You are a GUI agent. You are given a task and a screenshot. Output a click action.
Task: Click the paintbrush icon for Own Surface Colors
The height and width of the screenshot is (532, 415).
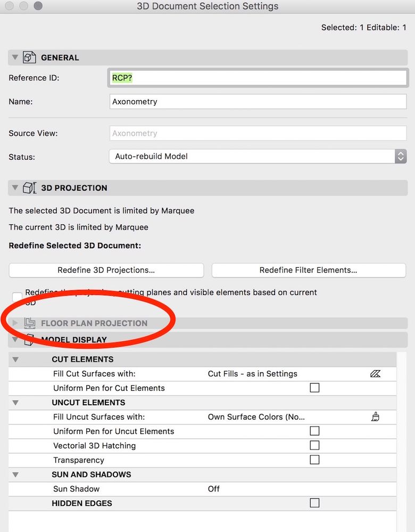coord(376,416)
